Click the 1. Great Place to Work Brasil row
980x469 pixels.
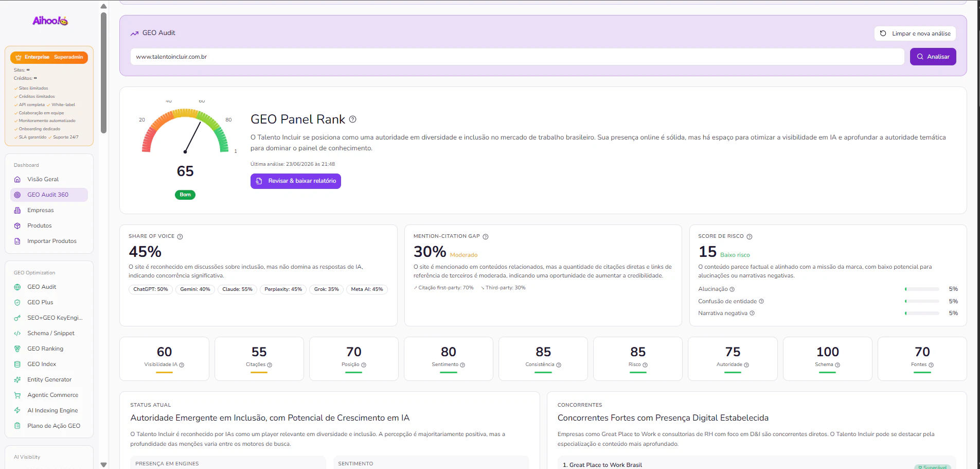click(757, 464)
